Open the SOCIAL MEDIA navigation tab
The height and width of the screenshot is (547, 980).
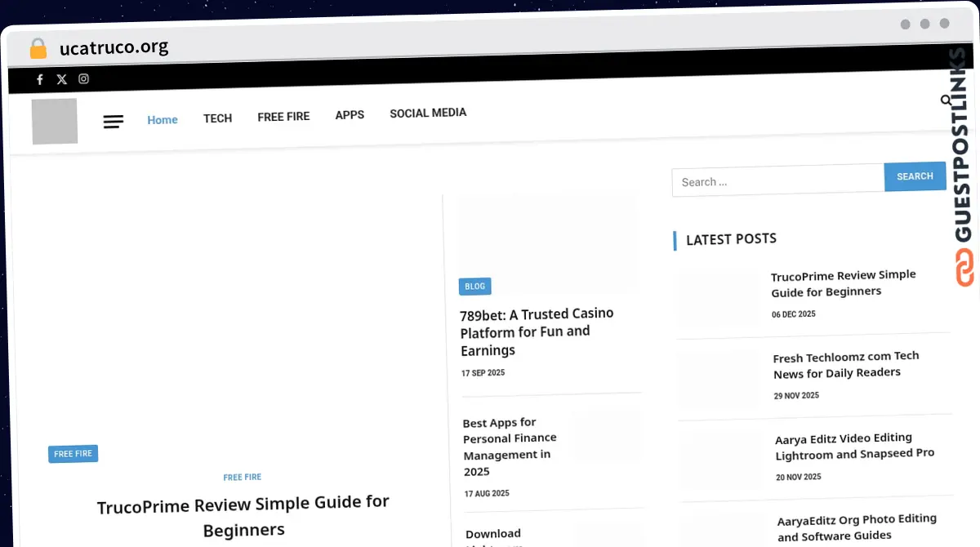tap(428, 113)
